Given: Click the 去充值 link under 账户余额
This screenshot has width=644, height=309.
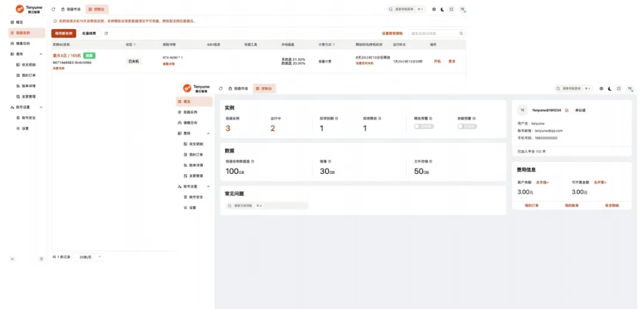Looking at the screenshot, I should pyautogui.click(x=543, y=182).
